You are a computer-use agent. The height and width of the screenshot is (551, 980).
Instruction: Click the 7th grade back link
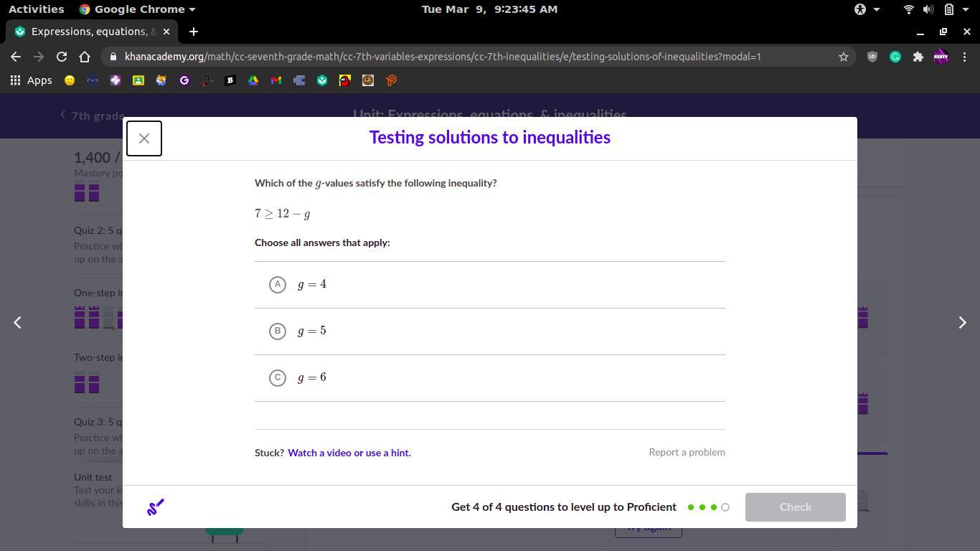[x=92, y=116]
